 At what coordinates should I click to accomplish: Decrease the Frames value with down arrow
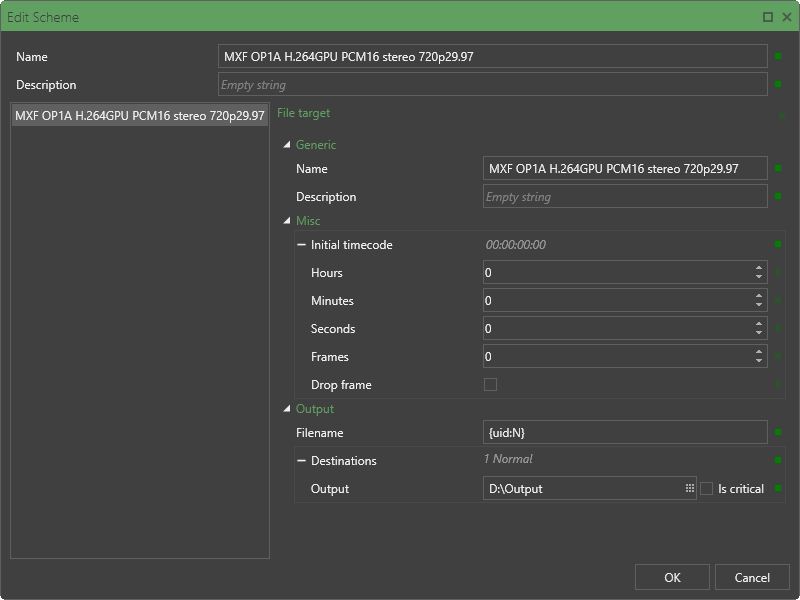(x=759, y=361)
